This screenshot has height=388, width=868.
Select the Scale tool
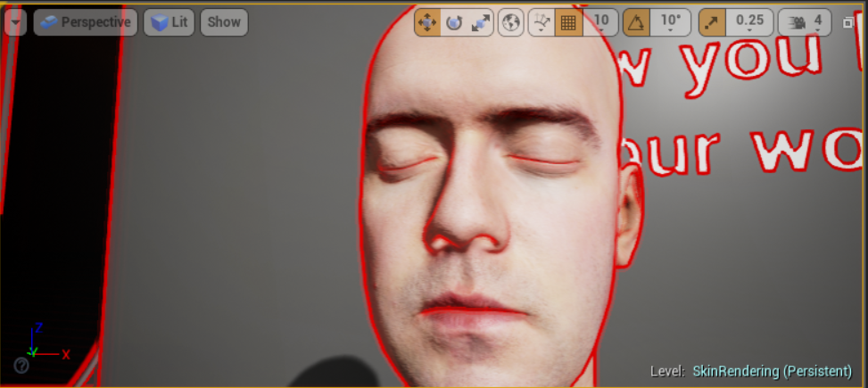click(x=480, y=22)
